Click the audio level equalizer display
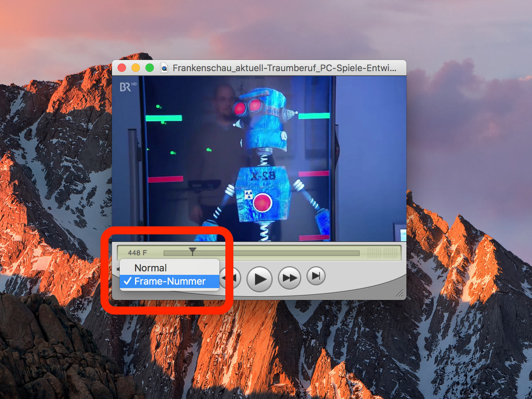The height and width of the screenshot is (399, 532). coord(382,253)
